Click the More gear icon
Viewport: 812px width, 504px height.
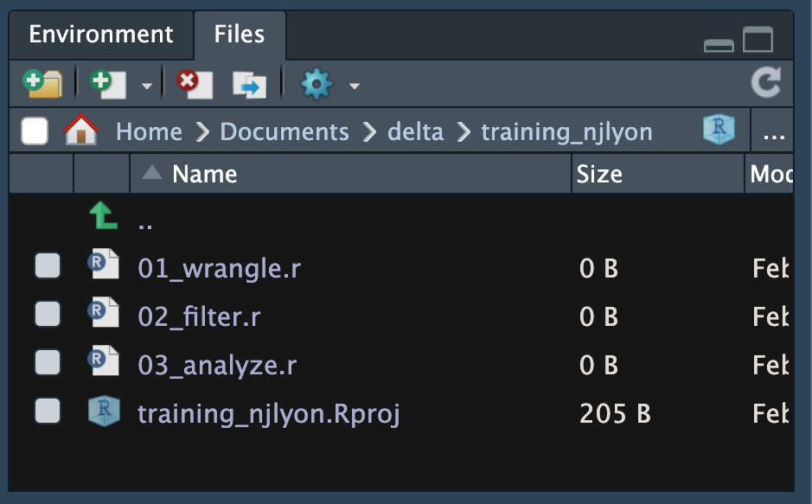pos(316,84)
